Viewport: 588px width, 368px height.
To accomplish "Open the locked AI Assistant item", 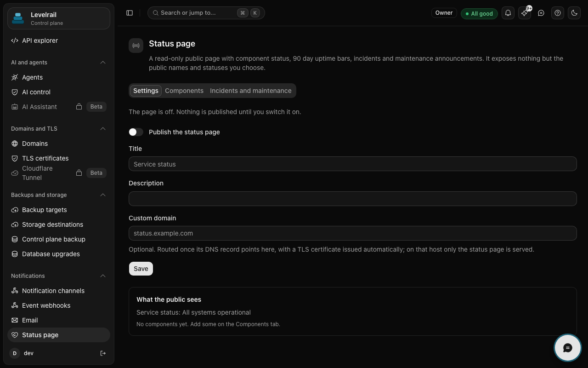I will click(x=59, y=107).
